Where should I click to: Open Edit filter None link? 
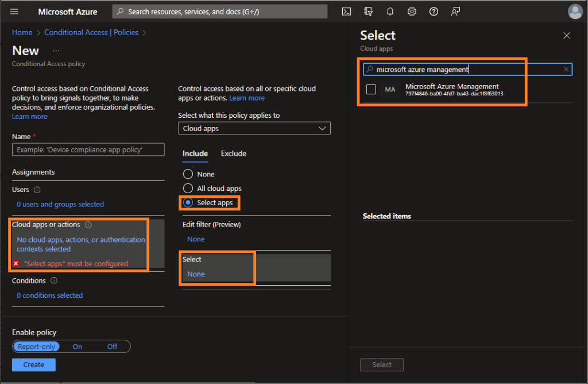tap(196, 240)
